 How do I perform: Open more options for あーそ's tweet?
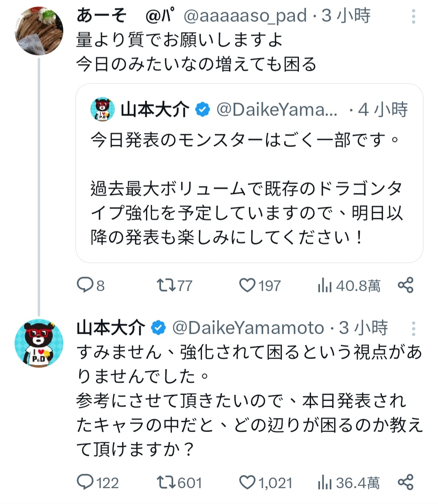pyautogui.click(x=413, y=17)
